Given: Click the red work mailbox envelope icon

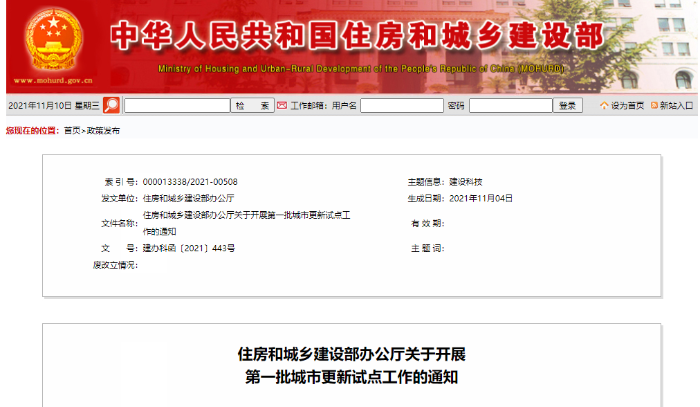Looking at the screenshot, I should pos(282,105).
